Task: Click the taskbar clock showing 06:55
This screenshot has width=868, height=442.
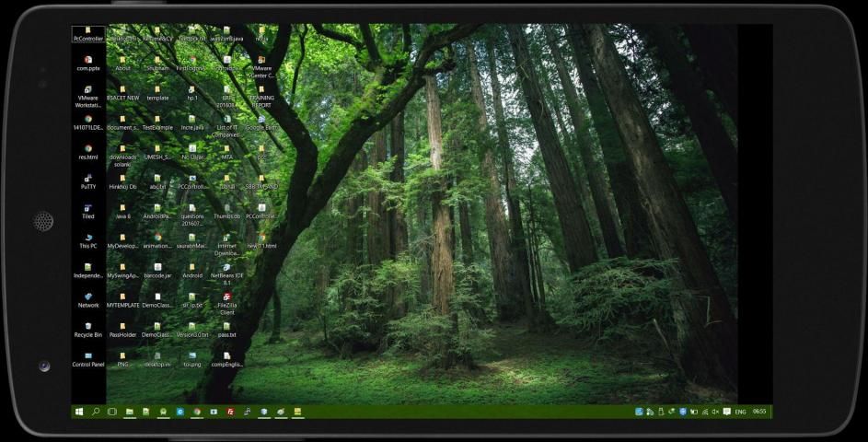Action: coord(759,412)
